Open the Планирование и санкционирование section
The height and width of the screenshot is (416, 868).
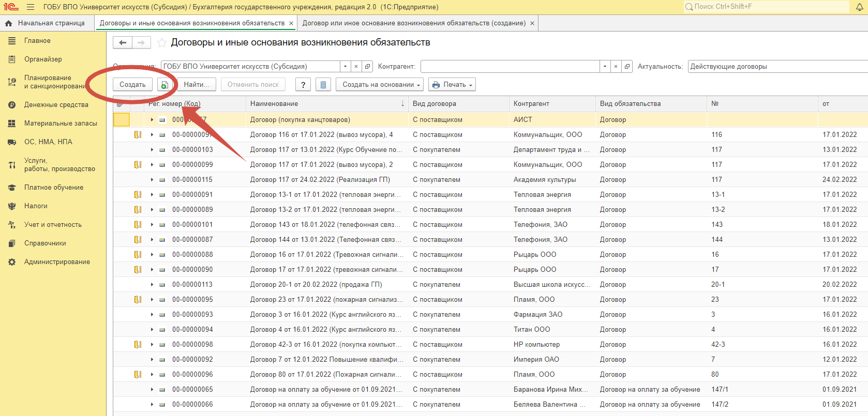pyautogui.click(x=53, y=82)
